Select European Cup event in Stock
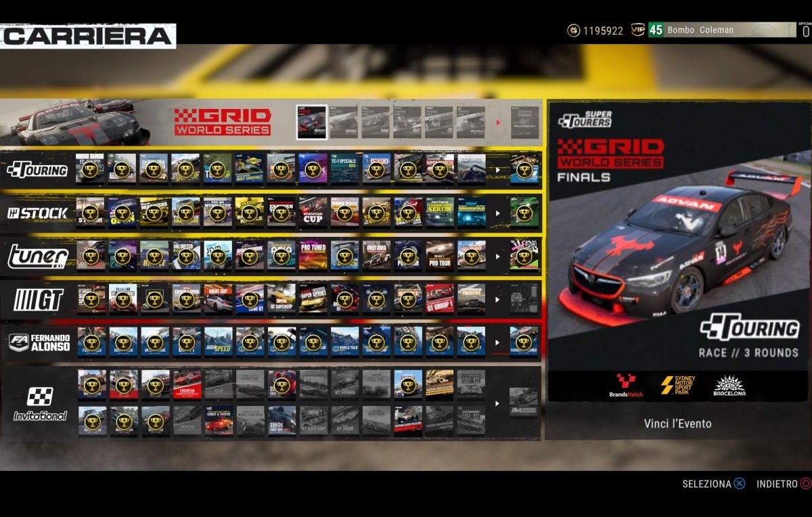812x517 pixels. coord(313,212)
